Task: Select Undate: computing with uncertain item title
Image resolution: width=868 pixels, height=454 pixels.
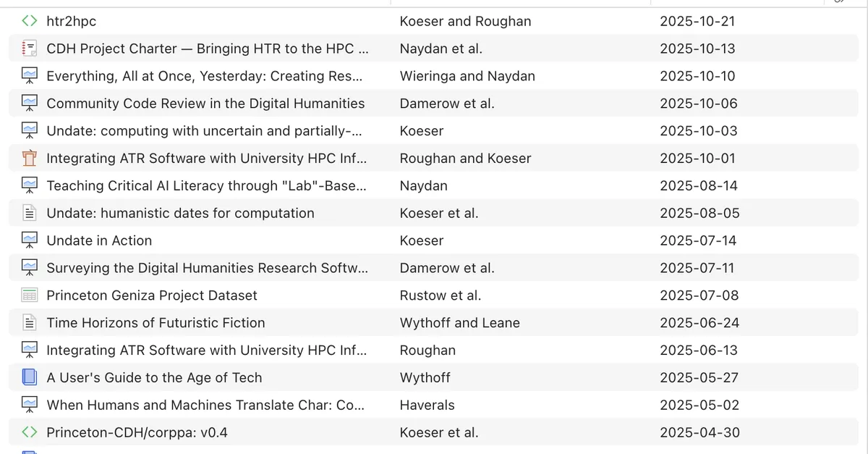Action: tap(204, 131)
